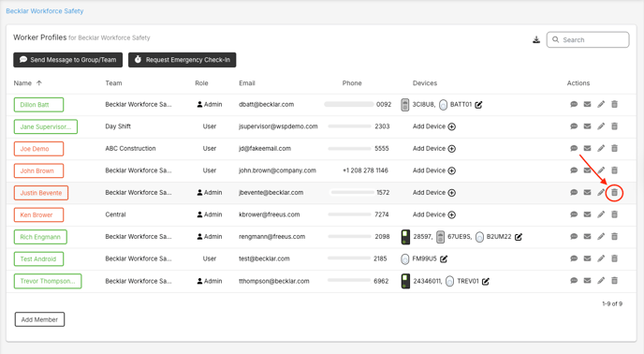Add a device for Jane Supervisor (plus icon)
The image size is (644, 354).
[x=452, y=126]
